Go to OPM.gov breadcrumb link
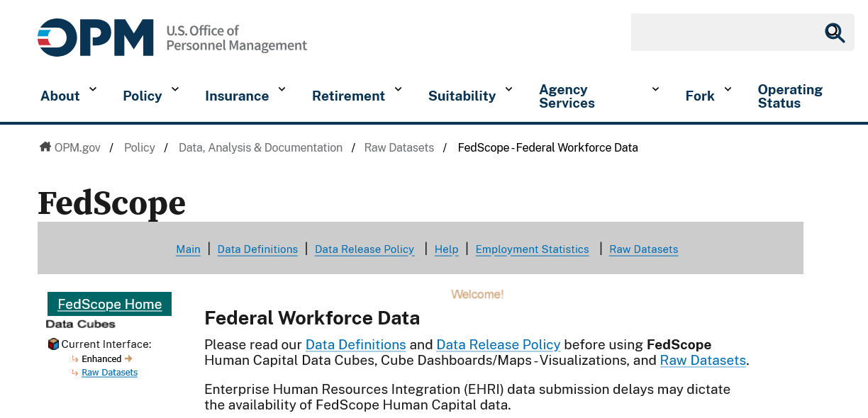 pos(77,147)
